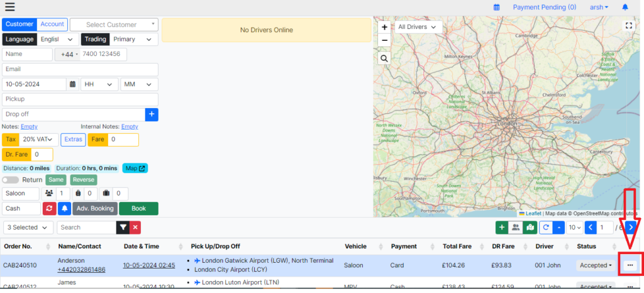This screenshot has width=644, height=293.
Task: Edit Notes Empty link
Action: click(29, 126)
